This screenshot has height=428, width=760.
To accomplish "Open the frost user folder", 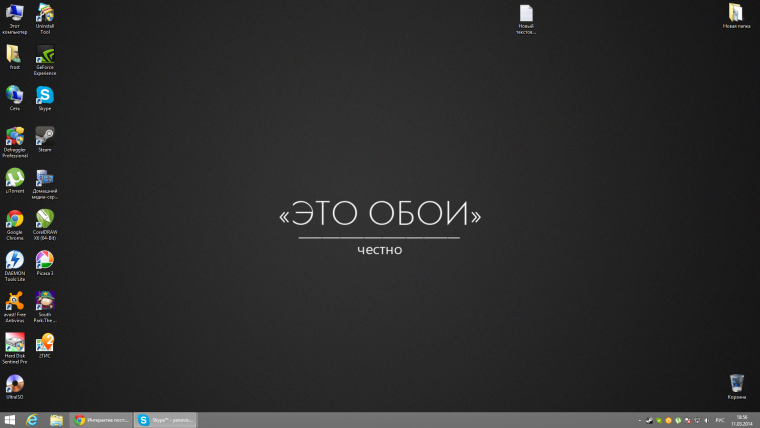I will pos(15,57).
